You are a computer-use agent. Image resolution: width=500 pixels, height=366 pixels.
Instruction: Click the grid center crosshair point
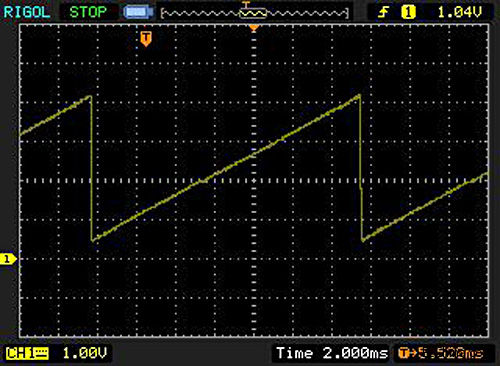(x=254, y=181)
